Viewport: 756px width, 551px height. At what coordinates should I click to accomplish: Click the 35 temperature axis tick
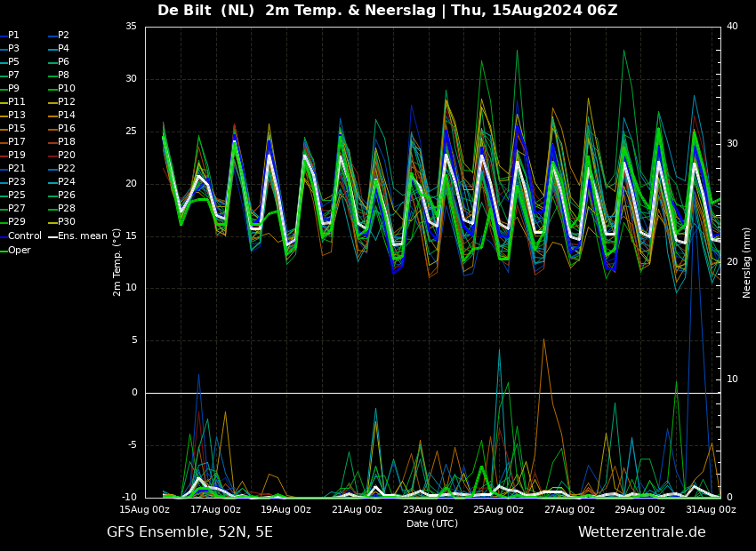pyautogui.click(x=131, y=27)
